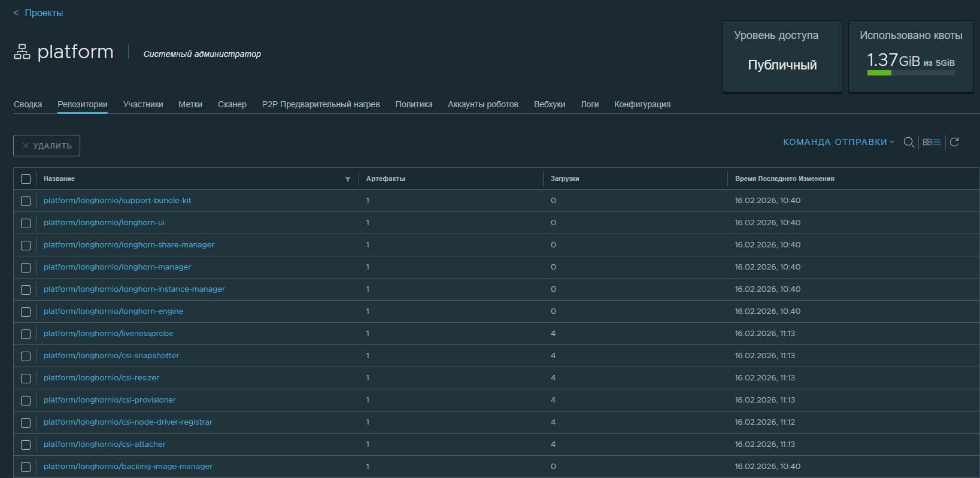Switch to card view icon
980x478 pixels.
coord(927,142)
